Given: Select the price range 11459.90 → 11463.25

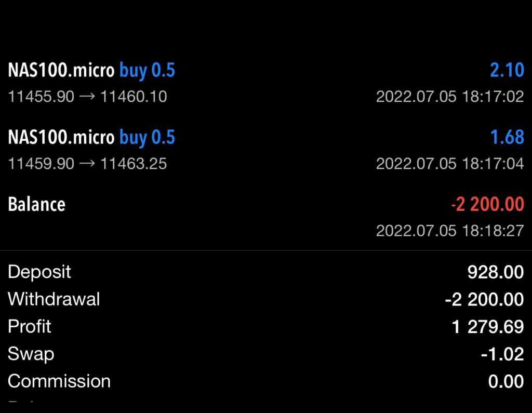Looking at the screenshot, I should [x=87, y=164].
